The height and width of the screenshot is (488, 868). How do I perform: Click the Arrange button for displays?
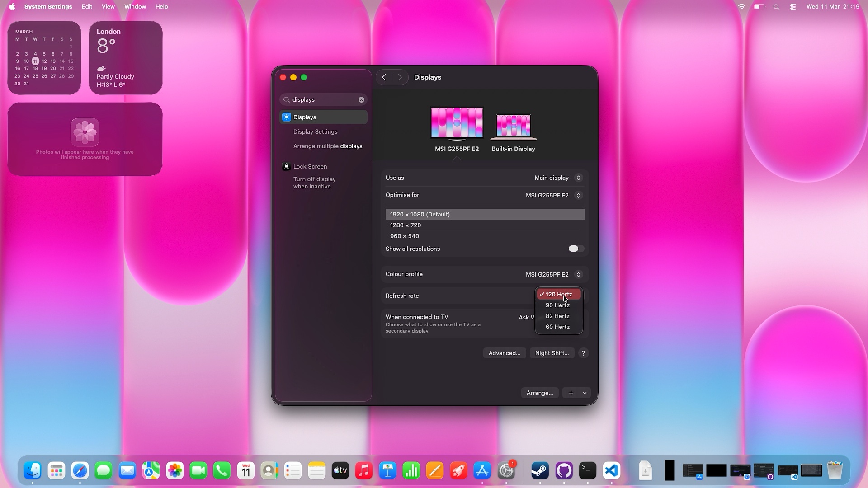pyautogui.click(x=539, y=393)
